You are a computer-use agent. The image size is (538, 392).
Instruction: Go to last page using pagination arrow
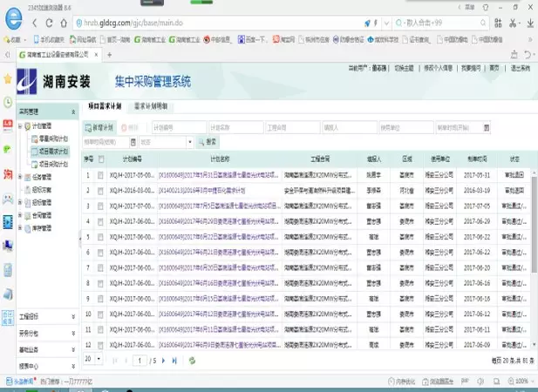(x=175, y=360)
